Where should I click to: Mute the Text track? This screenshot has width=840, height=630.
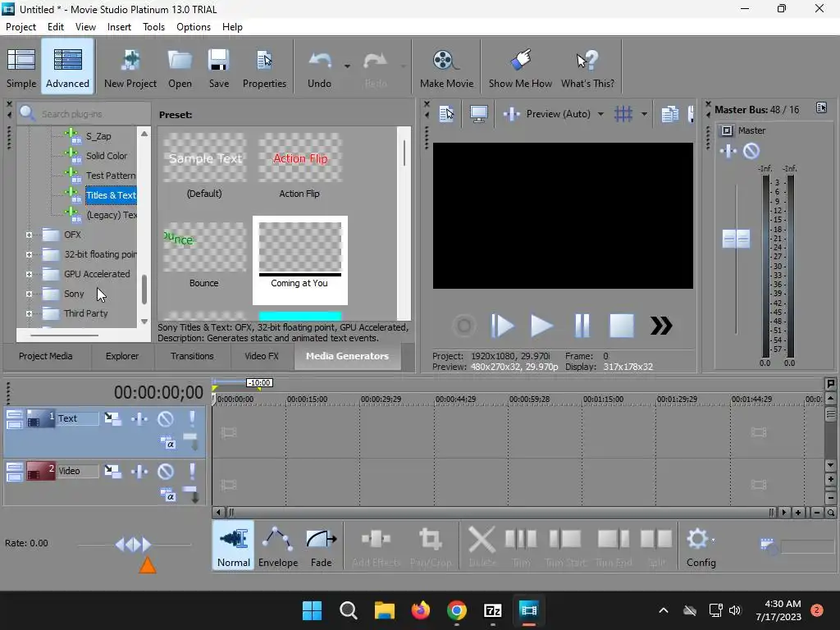(166, 419)
